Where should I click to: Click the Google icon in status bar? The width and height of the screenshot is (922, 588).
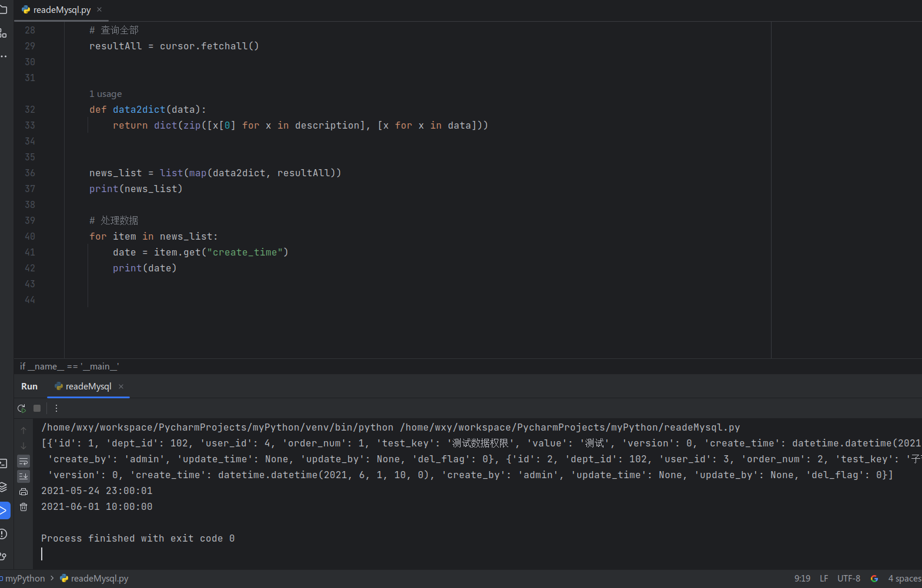pyautogui.click(x=874, y=579)
